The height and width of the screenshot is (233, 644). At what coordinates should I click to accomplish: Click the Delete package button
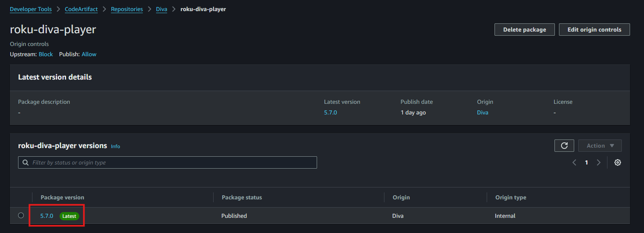(524, 30)
